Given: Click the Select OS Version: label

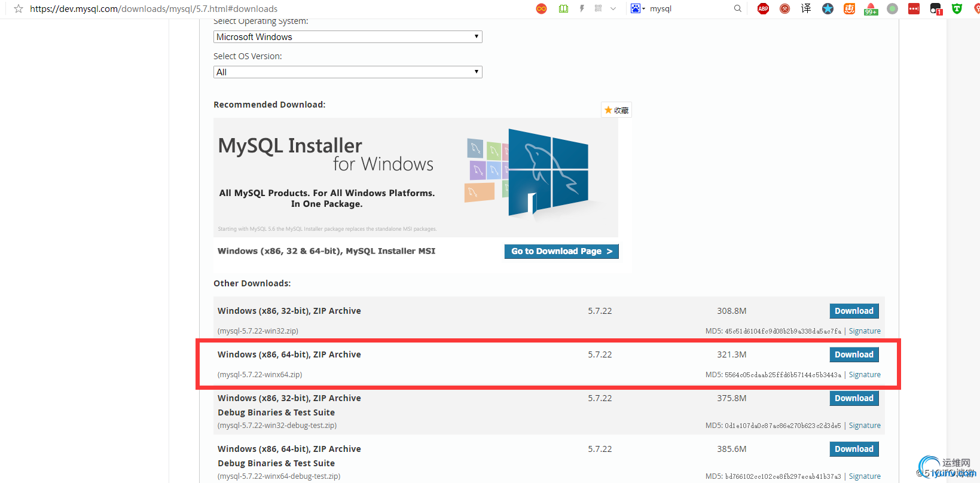Looking at the screenshot, I should (x=248, y=56).
